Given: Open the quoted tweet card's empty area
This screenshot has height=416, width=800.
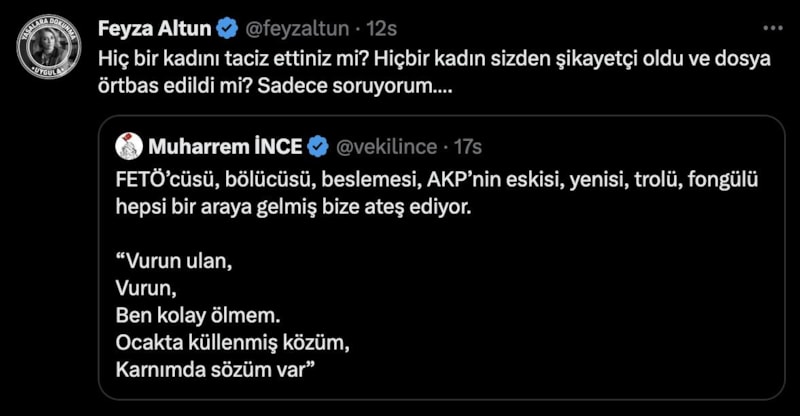Looking at the screenshot, I should (600, 320).
